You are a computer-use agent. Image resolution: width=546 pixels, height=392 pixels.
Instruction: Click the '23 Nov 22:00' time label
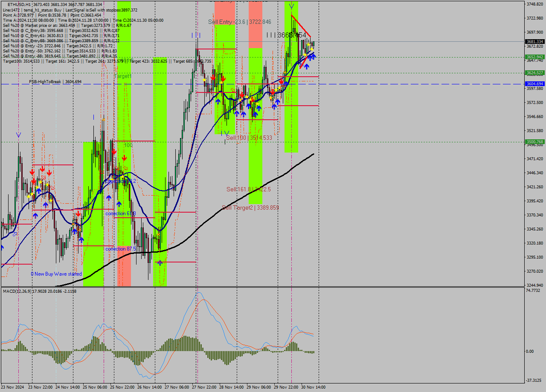pos(41,387)
